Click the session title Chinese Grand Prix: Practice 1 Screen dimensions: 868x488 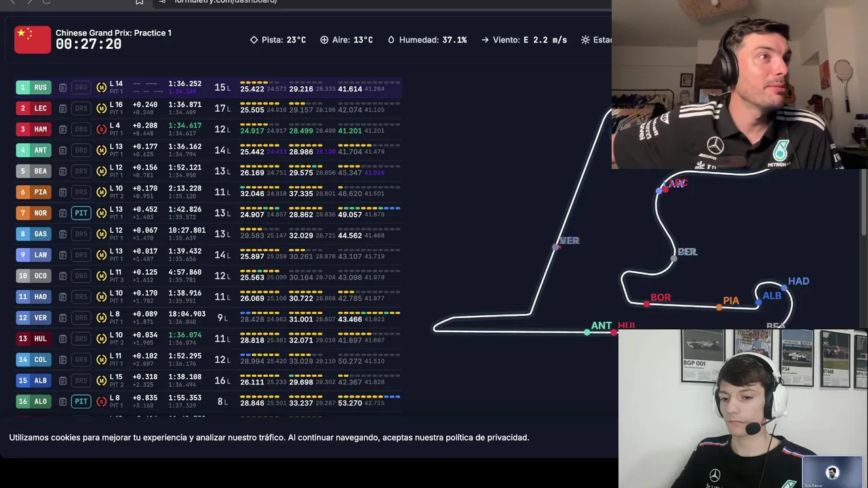pos(113,33)
